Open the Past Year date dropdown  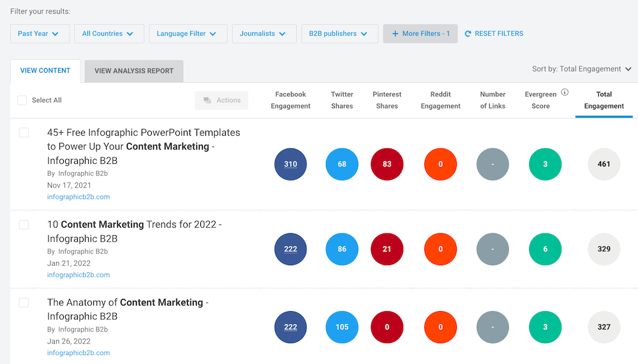tap(40, 34)
